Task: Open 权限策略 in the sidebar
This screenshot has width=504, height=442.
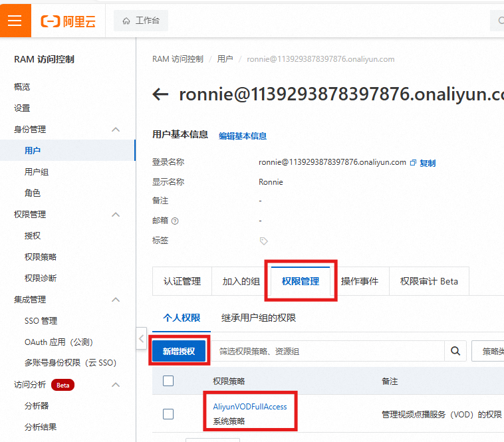Action: (x=41, y=257)
